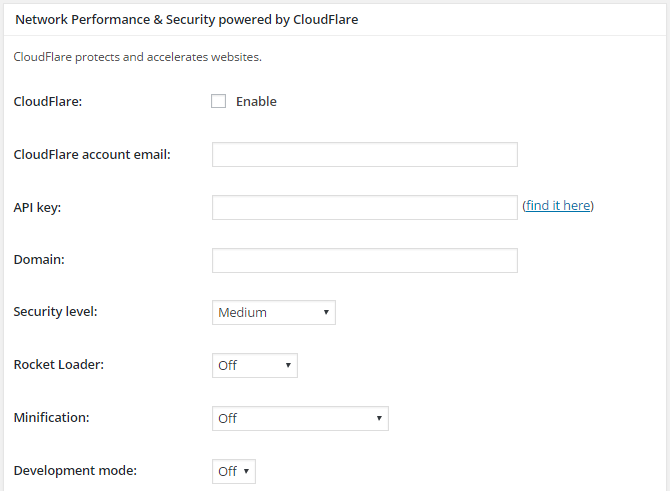Click the Enable label text

click(256, 102)
